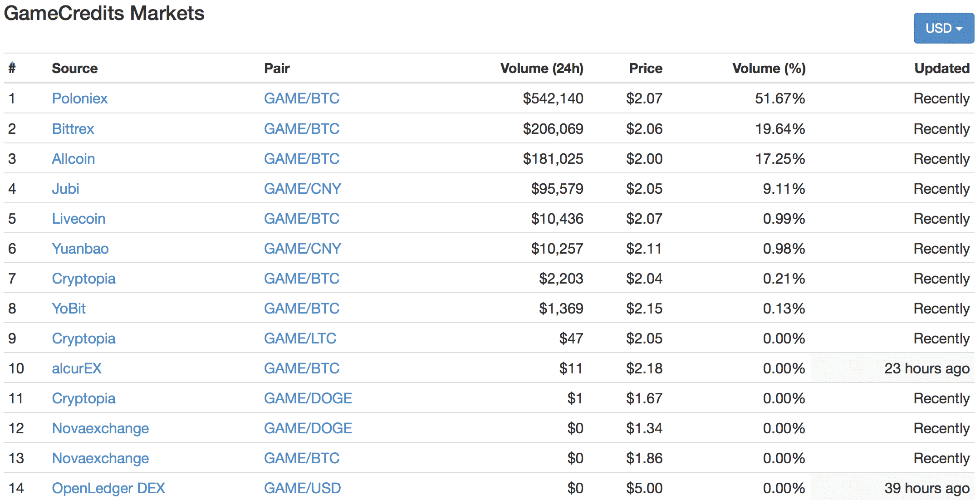Image resolution: width=980 pixels, height=500 pixels.
Task: Open Poloniex GAME/BTC pair link
Action: pos(302,98)
